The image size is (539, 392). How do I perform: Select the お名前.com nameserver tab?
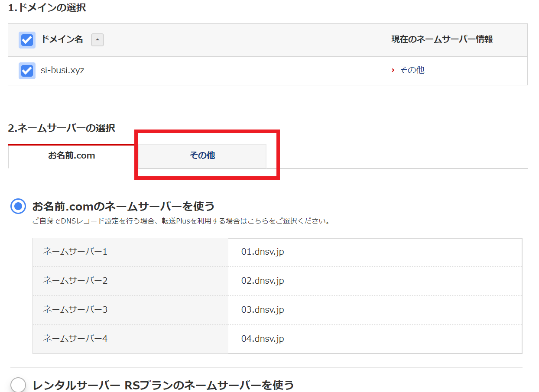coord(71,156)
